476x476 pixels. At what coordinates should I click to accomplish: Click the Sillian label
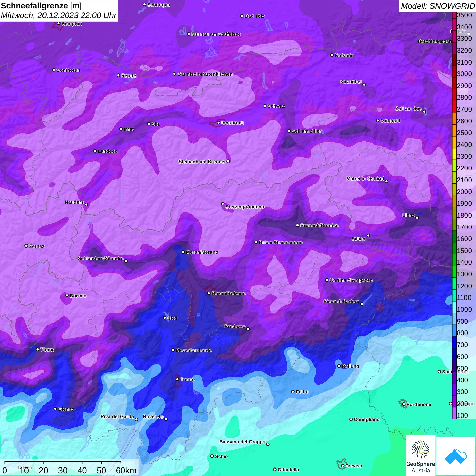pos(358,239)
